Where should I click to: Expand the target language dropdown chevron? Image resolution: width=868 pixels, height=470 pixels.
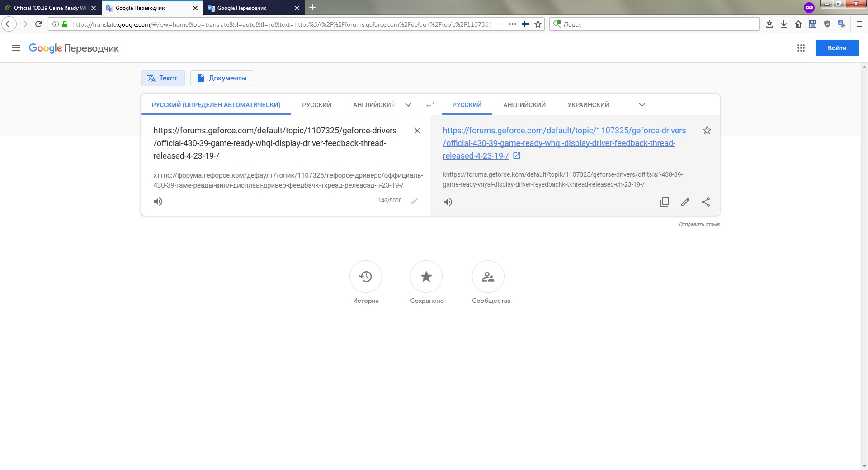pos(642,105)
